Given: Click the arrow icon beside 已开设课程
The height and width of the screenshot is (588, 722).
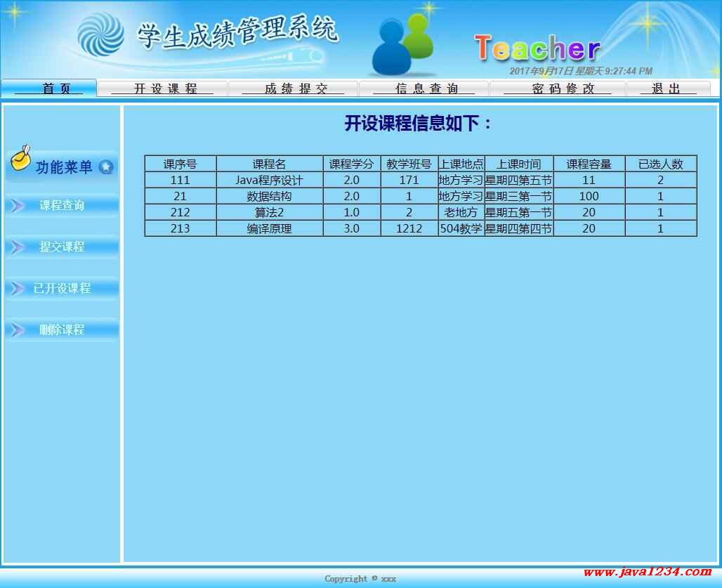Looking at the screenshot, I should click(17, 289).
